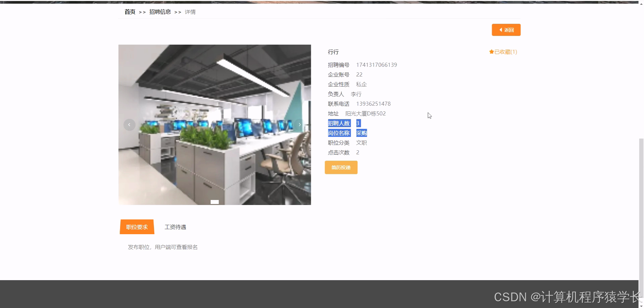The height and width of the screenshot is (308, 644).
Task: Switch to the 工资待遇 tab
Action: [x=175, y=227]
